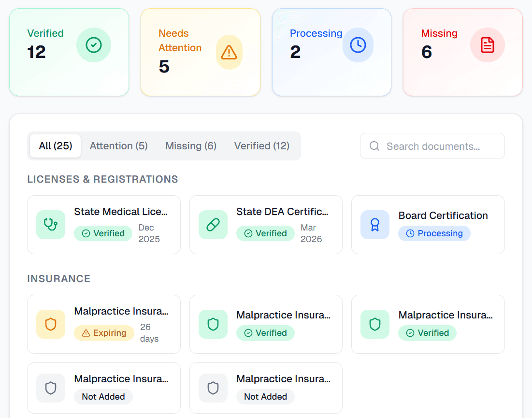Click the 'Dec 2025' expiry date text

(149, 233)
